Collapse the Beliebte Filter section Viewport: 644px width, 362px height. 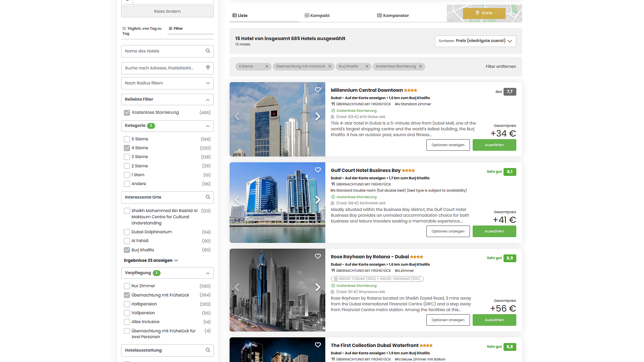(208, 100)
